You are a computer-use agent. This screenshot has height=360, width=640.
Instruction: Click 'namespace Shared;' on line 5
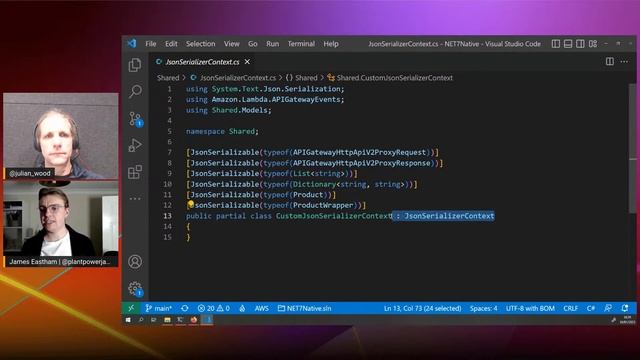tap(222, 131)
